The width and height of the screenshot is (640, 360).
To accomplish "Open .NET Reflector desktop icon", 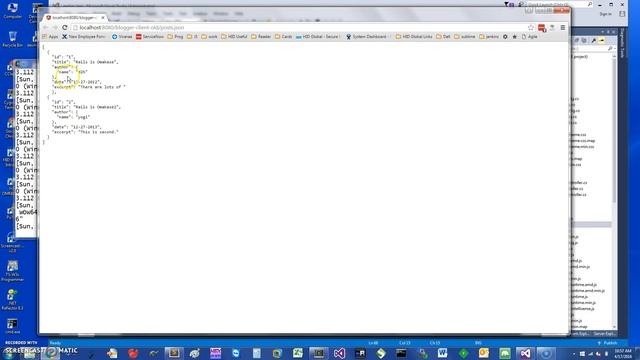I will (12, 300).
